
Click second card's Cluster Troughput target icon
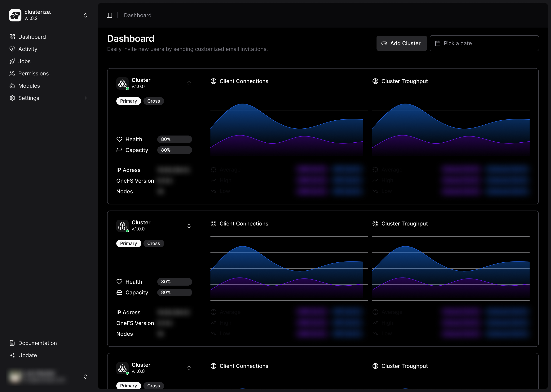375,224
